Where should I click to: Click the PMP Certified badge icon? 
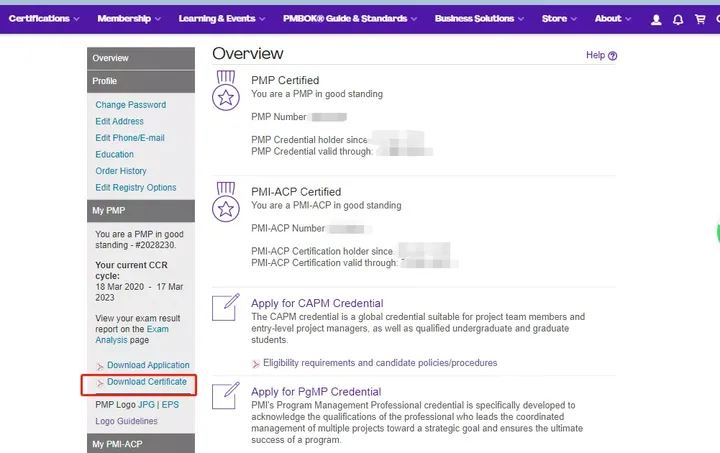click(x=225, y=90)
